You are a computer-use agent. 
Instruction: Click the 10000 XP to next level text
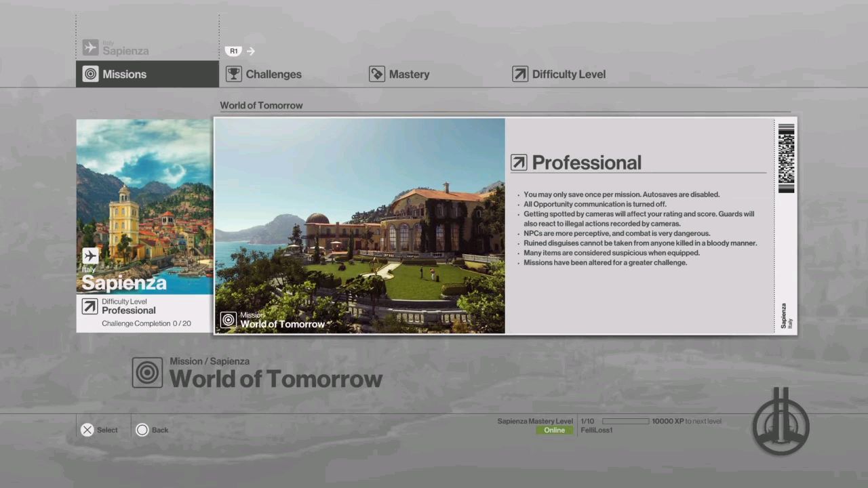click(x=686, y=421)
